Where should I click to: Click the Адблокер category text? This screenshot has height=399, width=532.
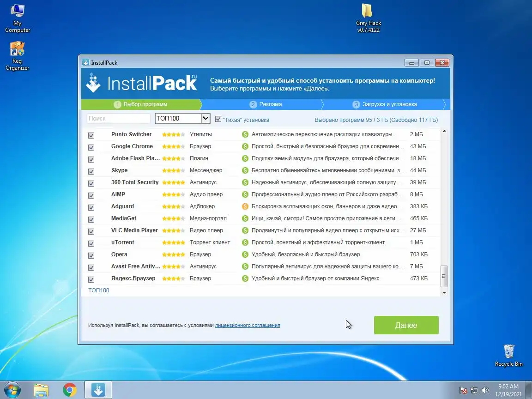pyautogui.click(x=202, y=206)
